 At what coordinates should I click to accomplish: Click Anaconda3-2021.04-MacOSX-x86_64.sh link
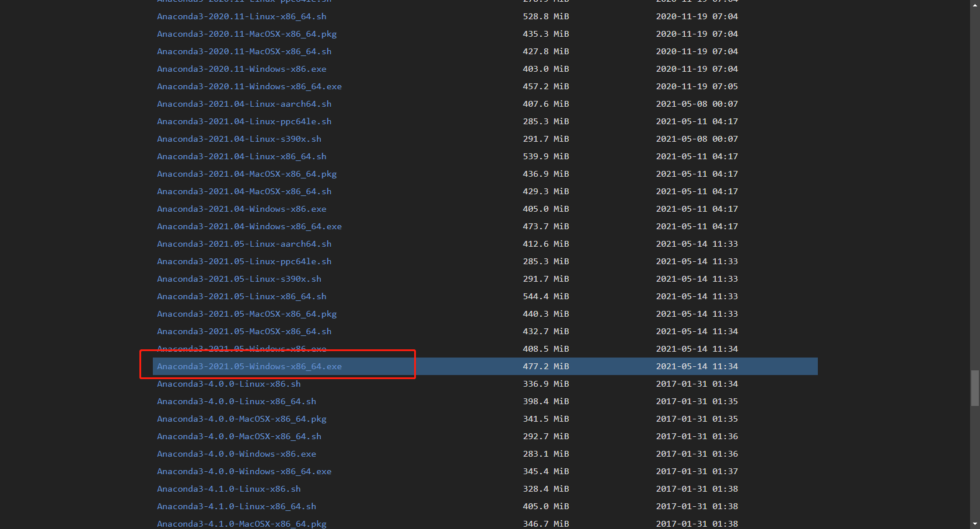(244, 191)
